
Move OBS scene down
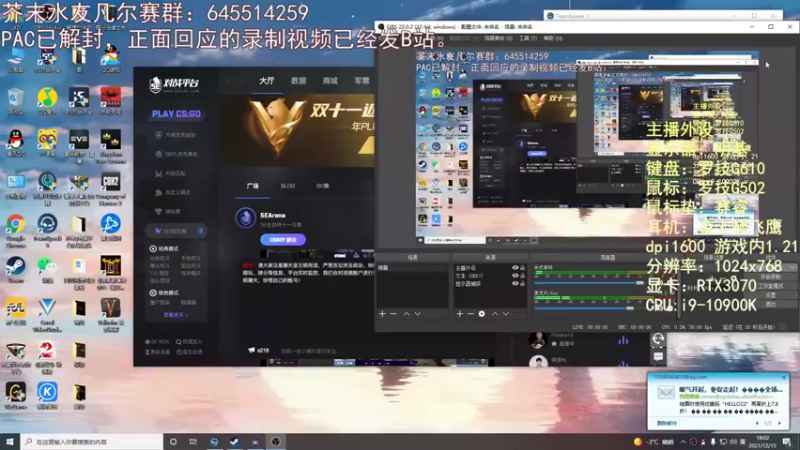[418, 314]
